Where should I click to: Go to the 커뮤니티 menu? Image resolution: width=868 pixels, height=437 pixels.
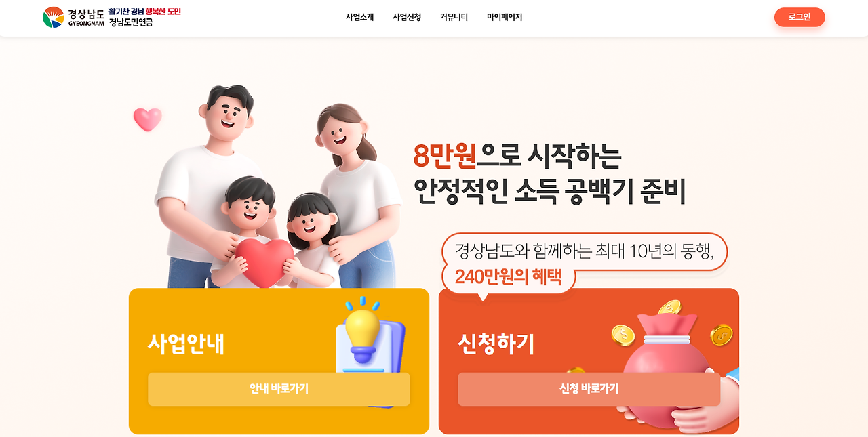[454, 17]
